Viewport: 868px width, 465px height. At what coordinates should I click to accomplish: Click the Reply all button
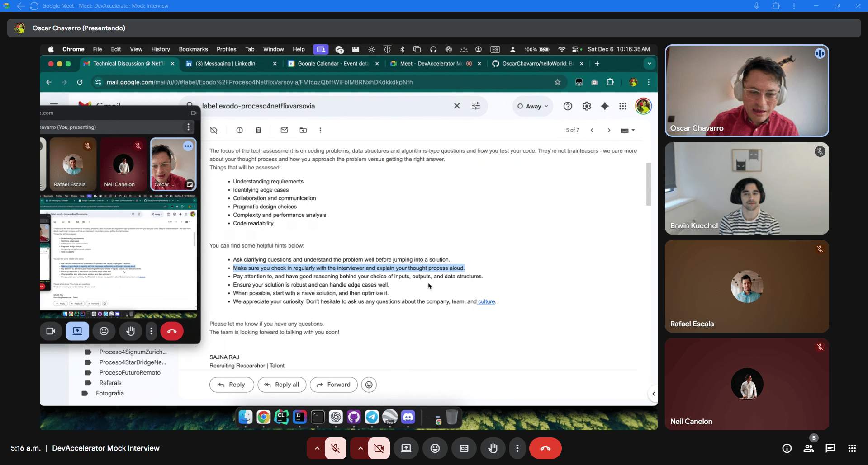click(x=282, y=385)
